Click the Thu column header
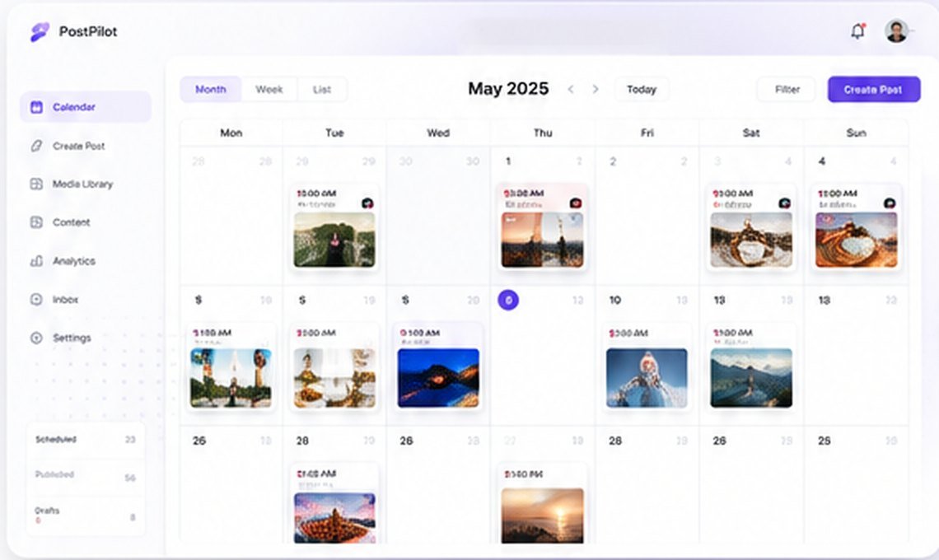 pos(543,133)
